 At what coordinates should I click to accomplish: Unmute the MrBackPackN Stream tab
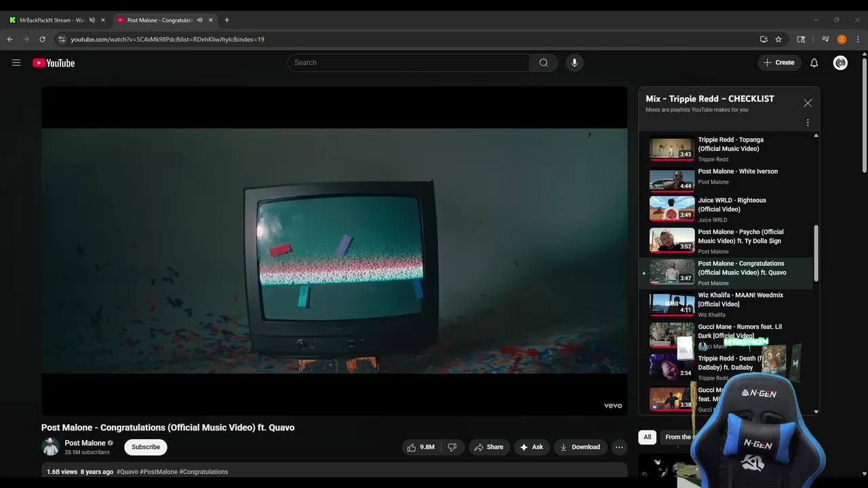point(92,20)
